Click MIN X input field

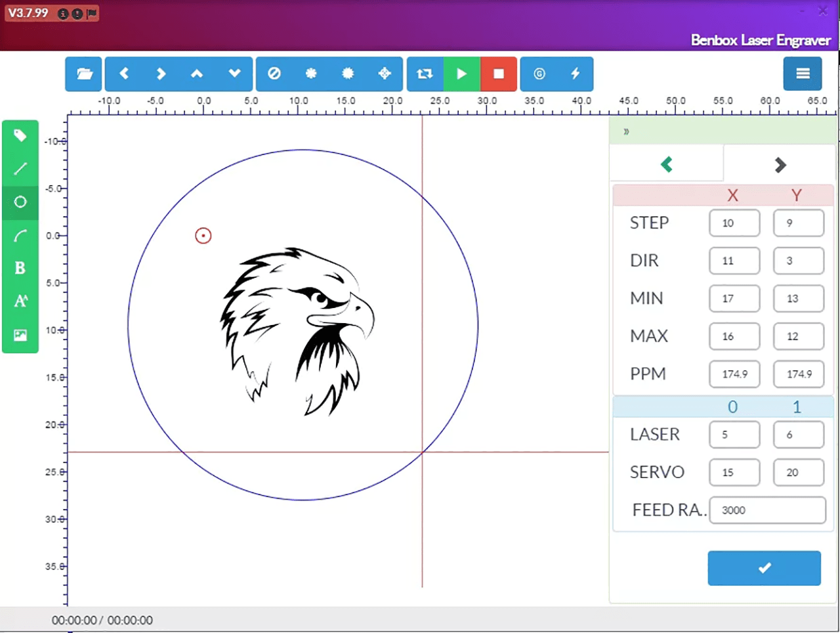pos(734,299)
